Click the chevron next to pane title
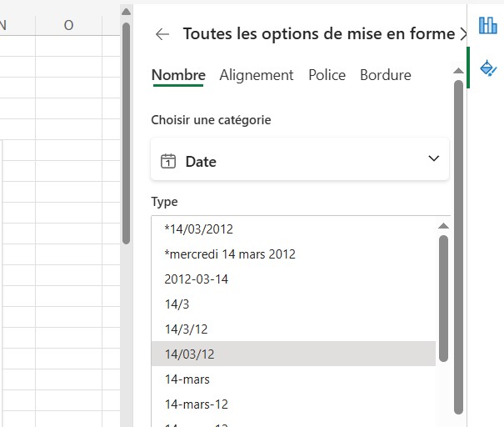 [463, 34]
